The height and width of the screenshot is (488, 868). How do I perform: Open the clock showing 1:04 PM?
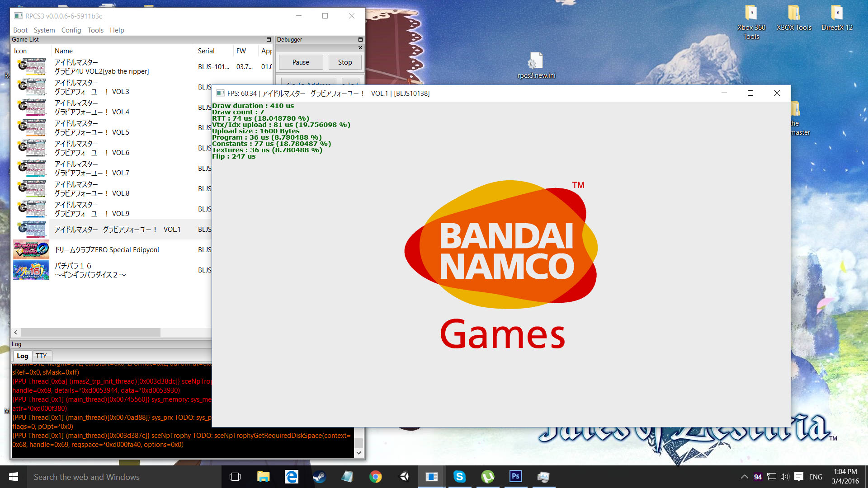click(845, 477)
